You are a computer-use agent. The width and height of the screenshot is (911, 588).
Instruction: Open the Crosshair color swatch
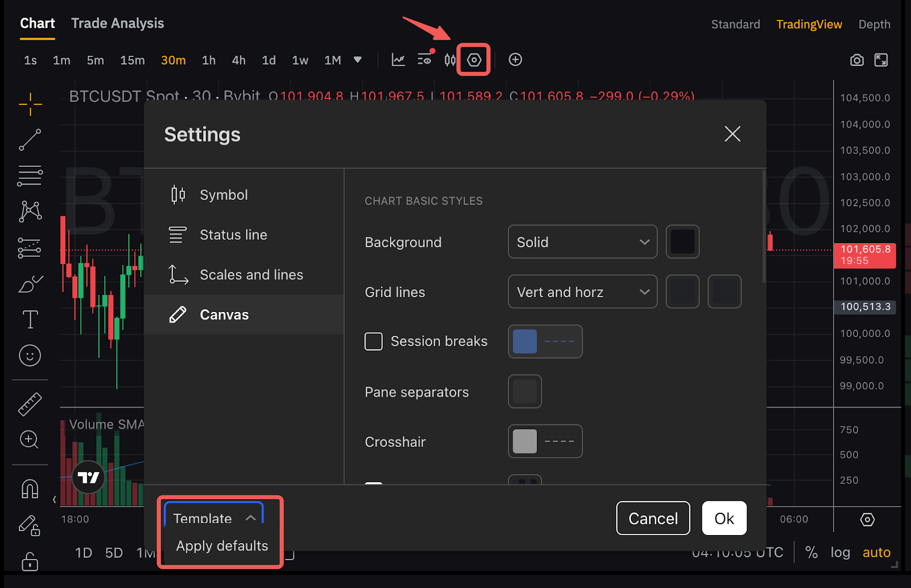525,441
